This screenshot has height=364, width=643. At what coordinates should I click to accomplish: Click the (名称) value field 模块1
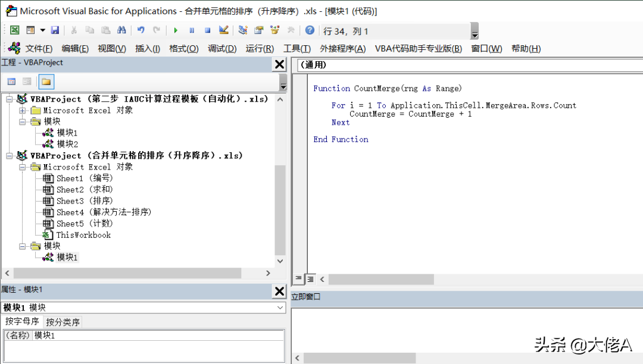pos(158,335)
